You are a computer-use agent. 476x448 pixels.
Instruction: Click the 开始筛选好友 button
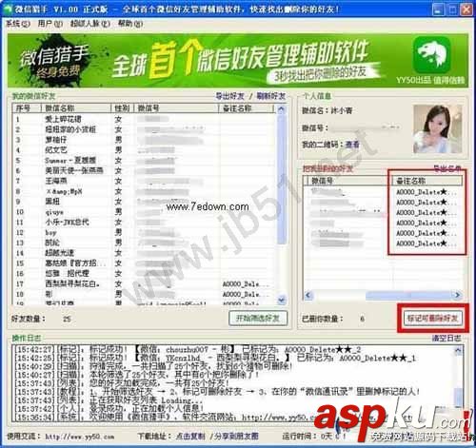[x=258, y=318]
